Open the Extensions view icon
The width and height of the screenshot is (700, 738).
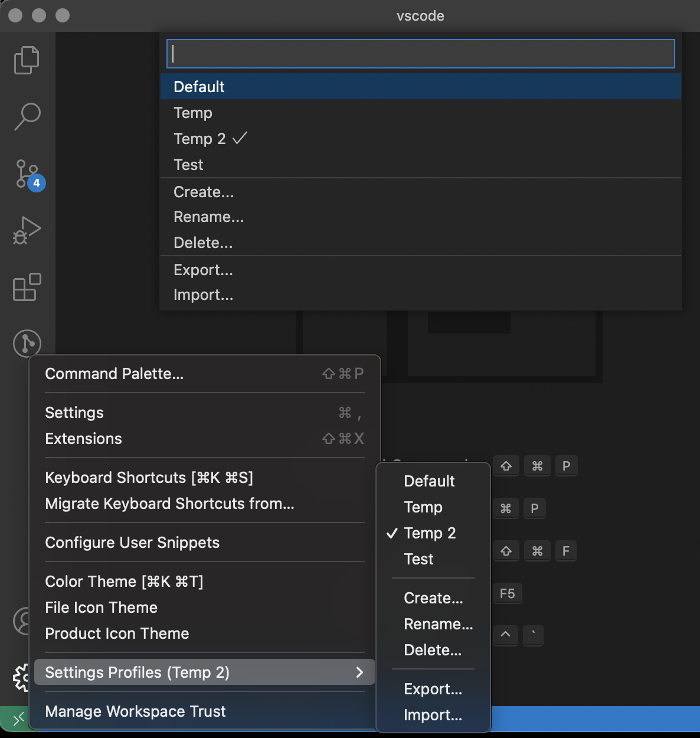point(26,288)
